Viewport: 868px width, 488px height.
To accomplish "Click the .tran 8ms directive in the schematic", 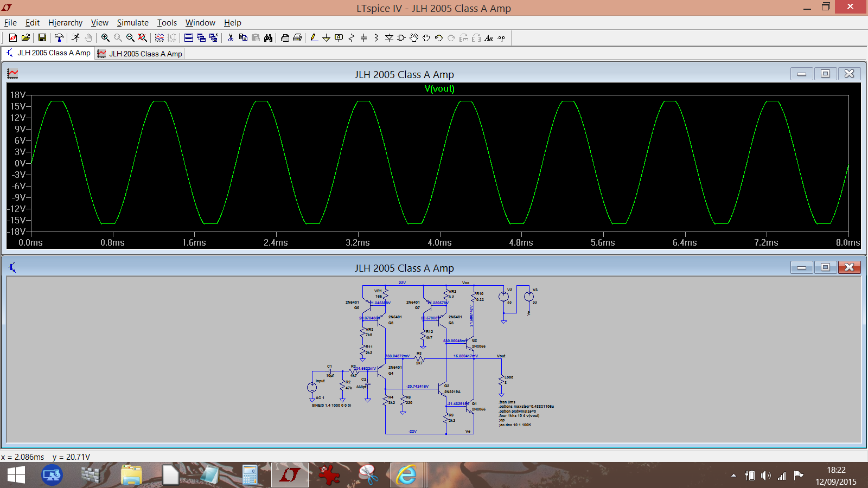I will click(x=507, y=402).
